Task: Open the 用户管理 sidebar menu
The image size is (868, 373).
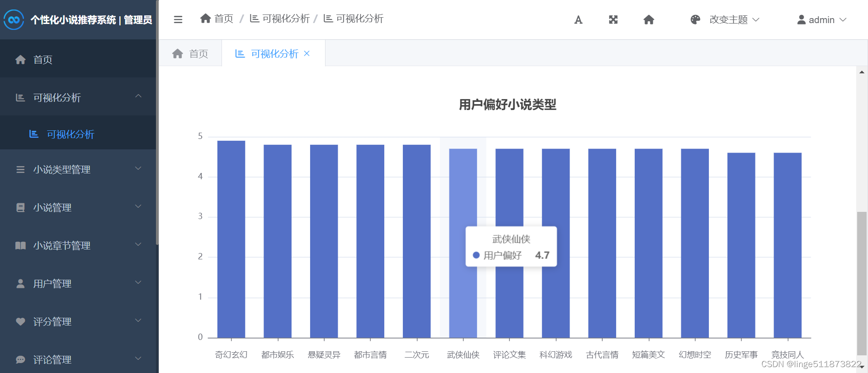Action: (x=78, y=284)
